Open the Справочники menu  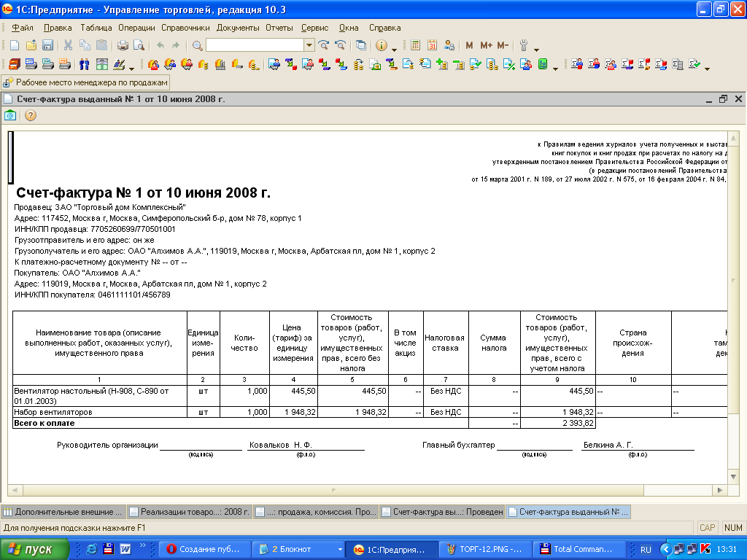(x=185, y=28)
